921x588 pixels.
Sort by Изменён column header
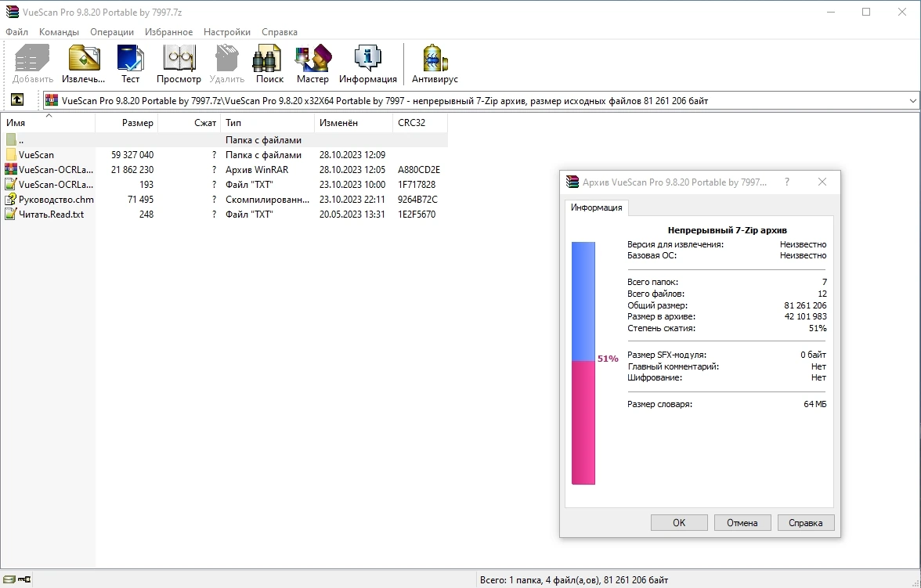pos(354,123)
